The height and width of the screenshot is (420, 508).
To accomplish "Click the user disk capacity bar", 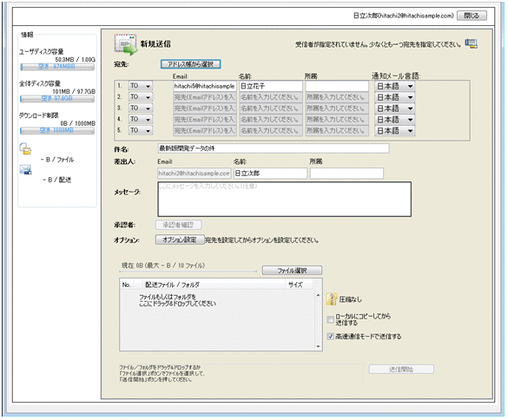I will click(x=57, y=66).
